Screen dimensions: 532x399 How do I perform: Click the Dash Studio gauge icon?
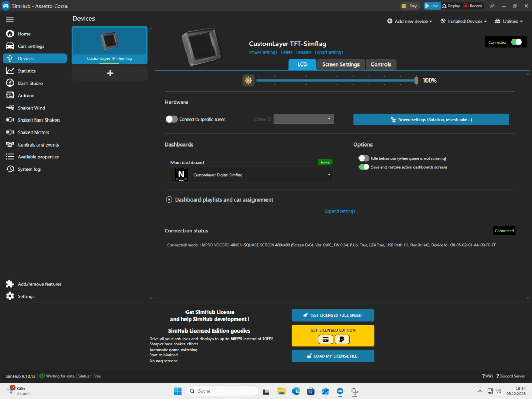point(10,83)
